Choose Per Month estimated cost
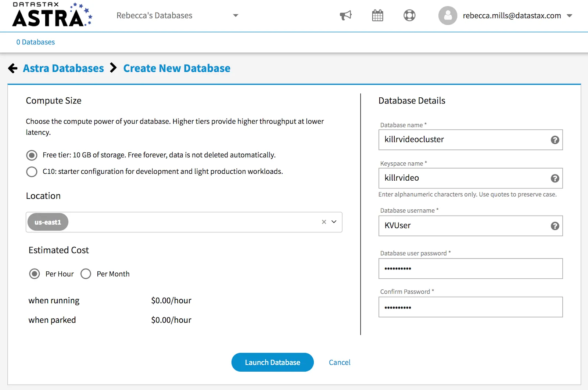 [x=86, y=274]
